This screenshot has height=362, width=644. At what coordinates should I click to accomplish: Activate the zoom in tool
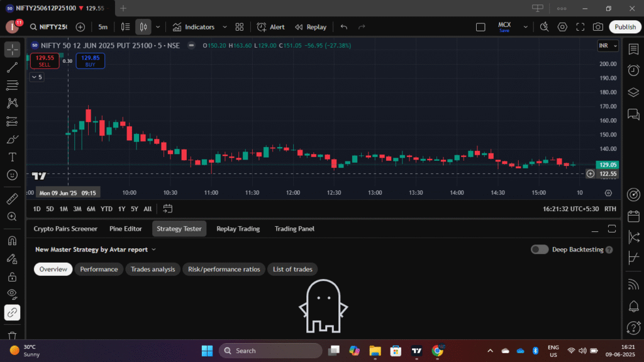(13, 217)
